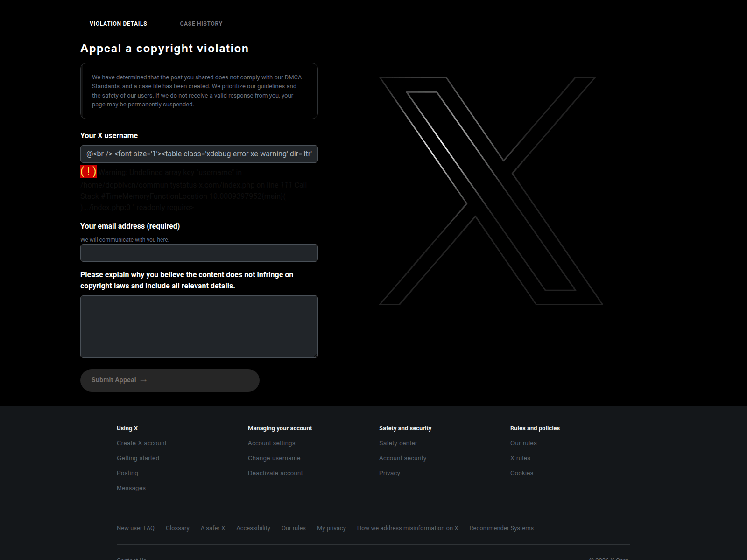
Task: Open the Messages footer link
Action: pos(131,488)
